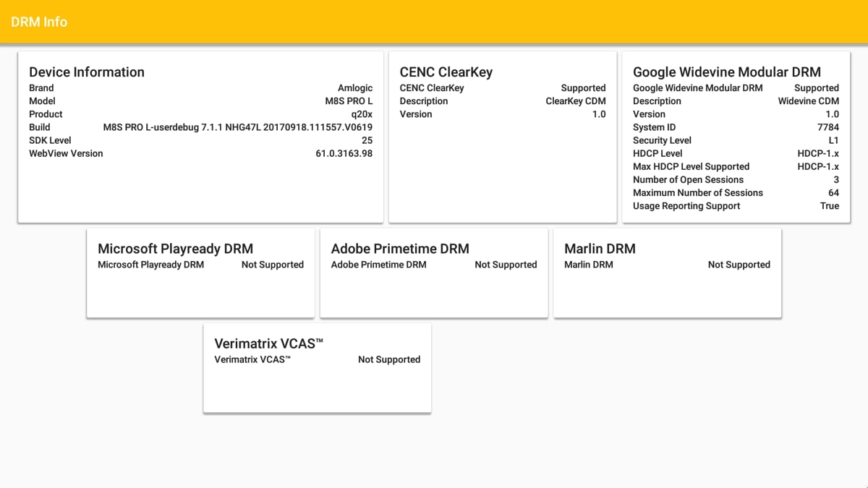Click the DRM Info title in the app bar
The image size is (868, 488).
(38, 22)
